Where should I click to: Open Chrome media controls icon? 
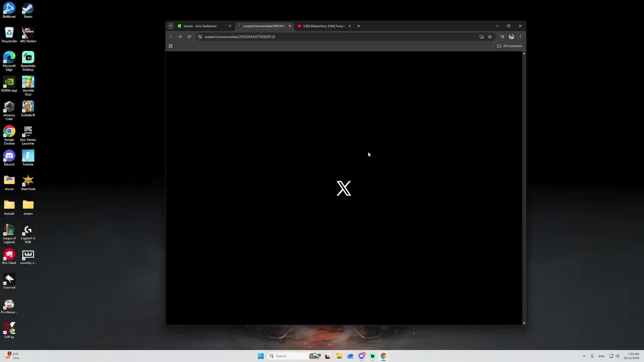coord(502,37)
